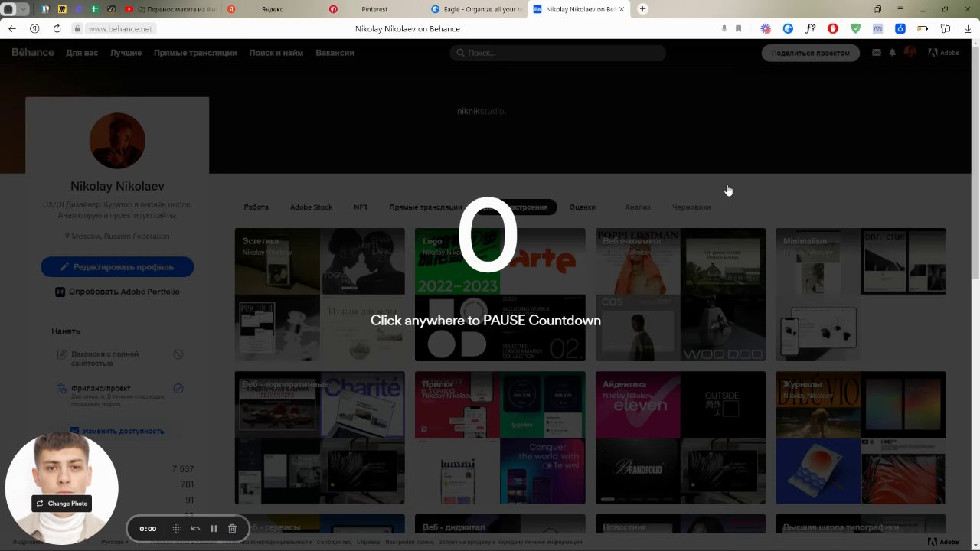Open the f? font finder extension
Image resolution: width=980 pixels, height=551 pixels.
click(810, 28)
